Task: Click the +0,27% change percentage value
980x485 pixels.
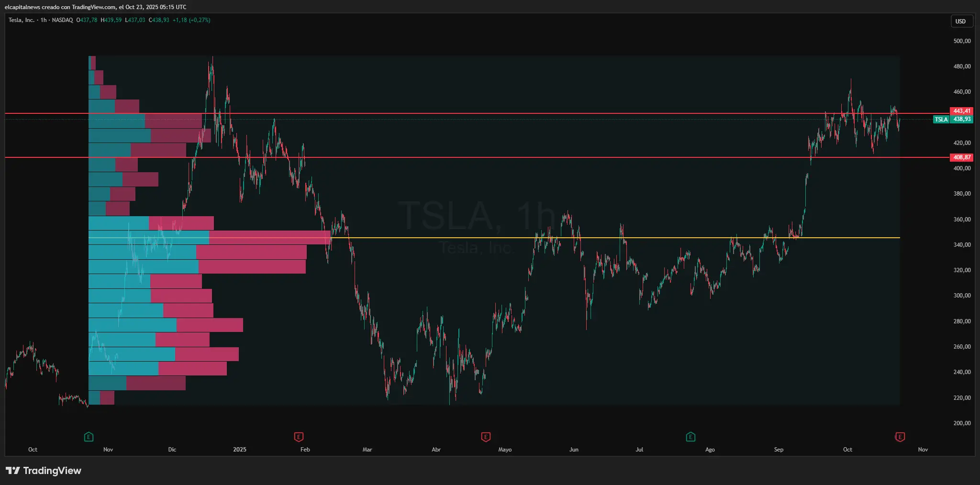Action: pos(200,21)
